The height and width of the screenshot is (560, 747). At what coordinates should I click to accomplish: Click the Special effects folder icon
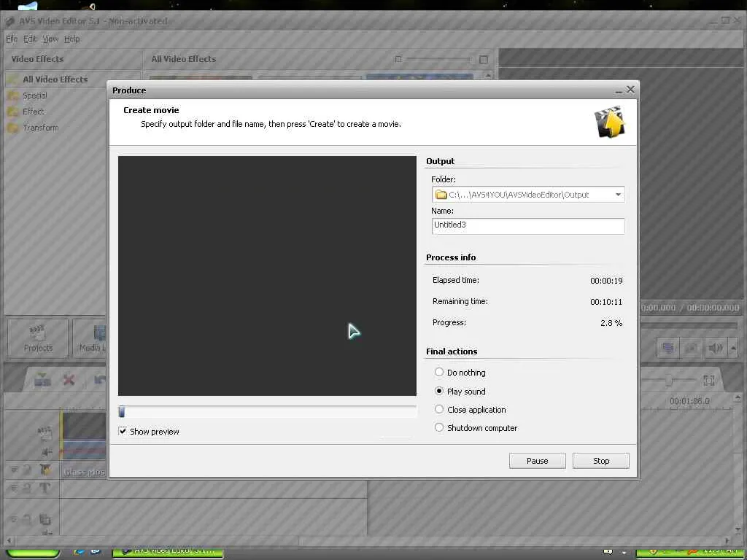pyautogui.click(x=13, y=96)
